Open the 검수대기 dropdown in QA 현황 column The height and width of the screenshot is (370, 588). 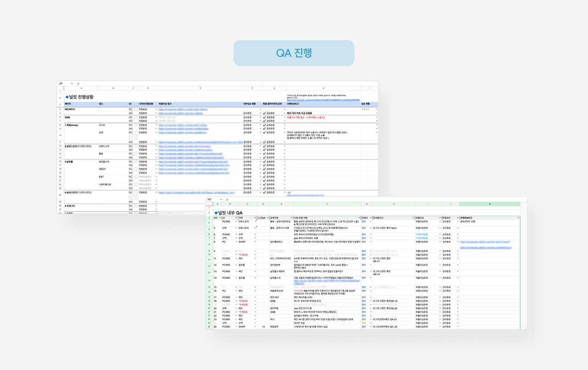pos(377,109)
